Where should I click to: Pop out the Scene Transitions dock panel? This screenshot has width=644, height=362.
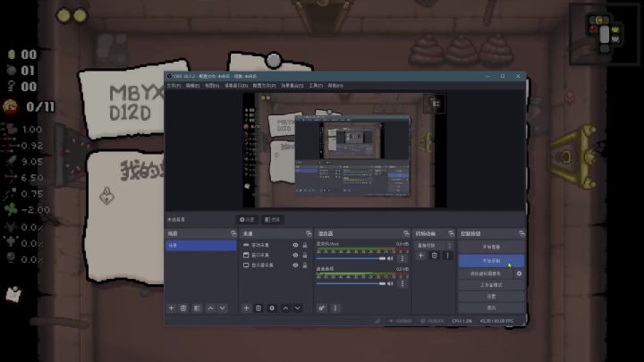point(451,233)
